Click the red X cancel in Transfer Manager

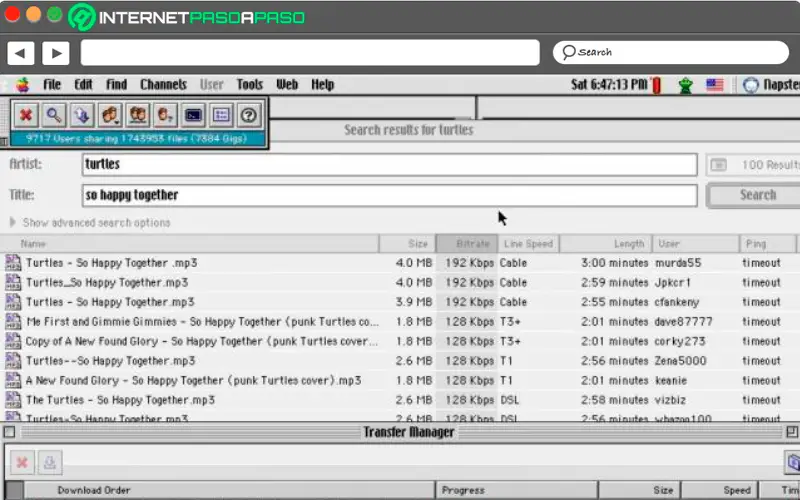[x=22, y=462]
